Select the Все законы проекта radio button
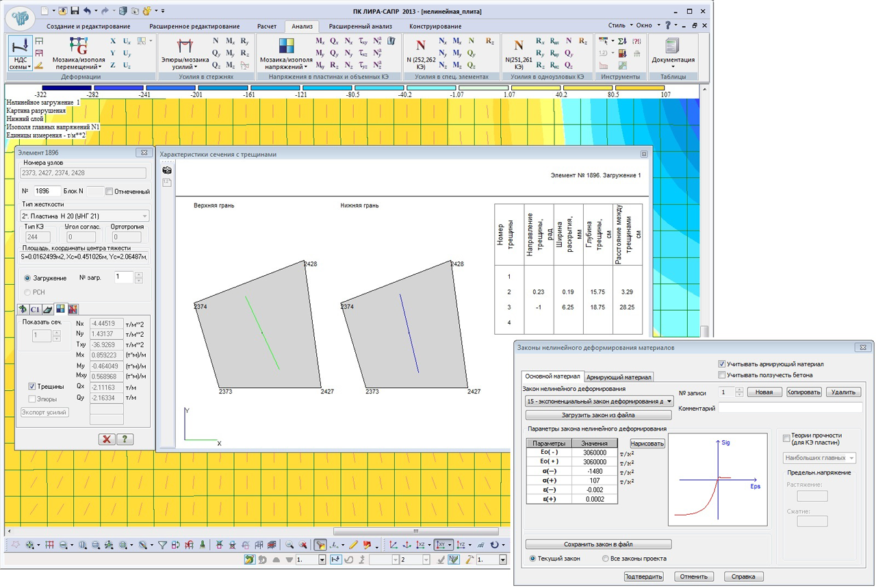 (x=606, y=559)
